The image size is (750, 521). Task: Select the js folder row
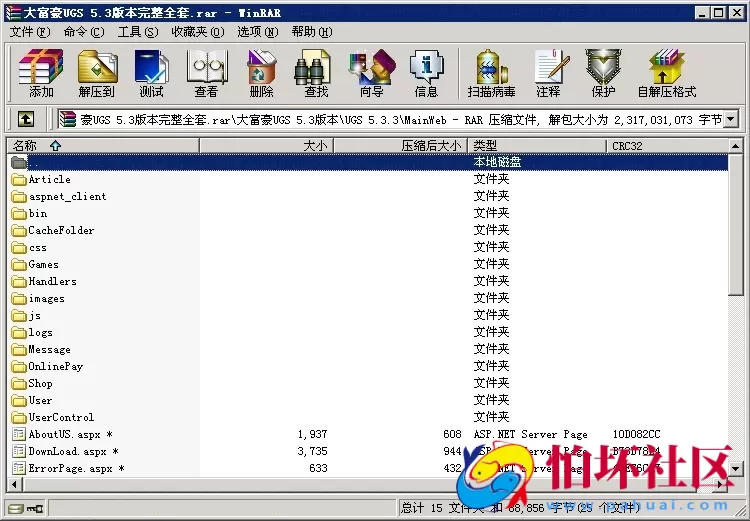pyautogui.click(x=368, y=315)
